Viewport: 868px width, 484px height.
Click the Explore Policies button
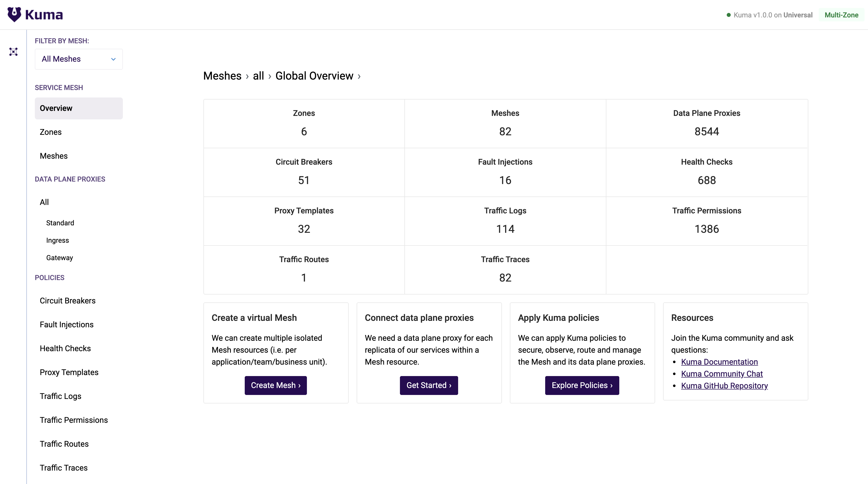click(x=582, y=385)
